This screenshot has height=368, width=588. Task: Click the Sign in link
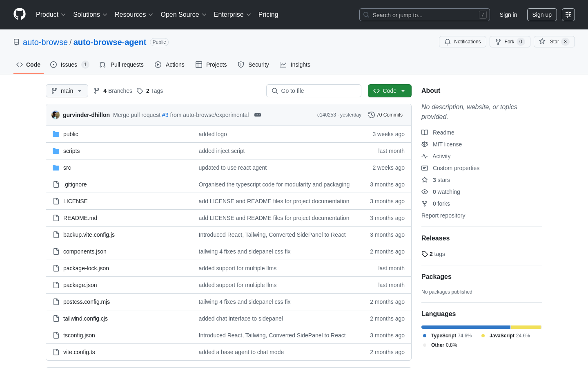[x=508, y=15]
